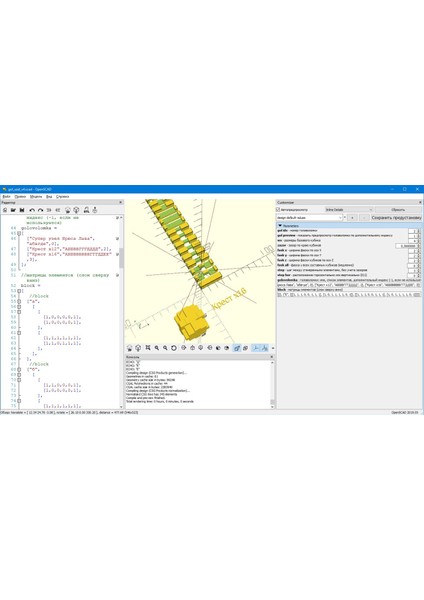Click the fask x spinbox
The height and width of the screenshot is (600, 424).
pos(414,251)
